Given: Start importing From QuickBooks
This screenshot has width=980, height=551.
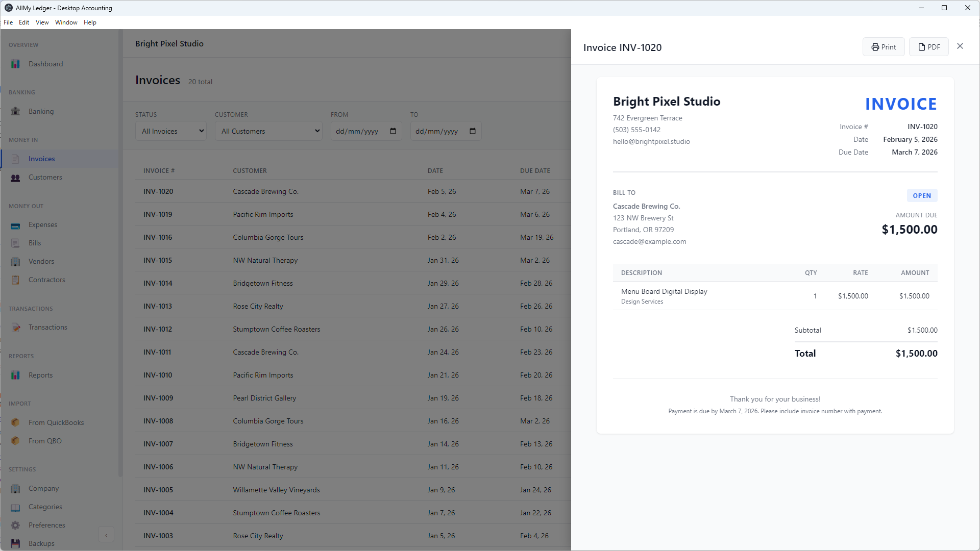Looking at the screenshot, I should [56, 422].
